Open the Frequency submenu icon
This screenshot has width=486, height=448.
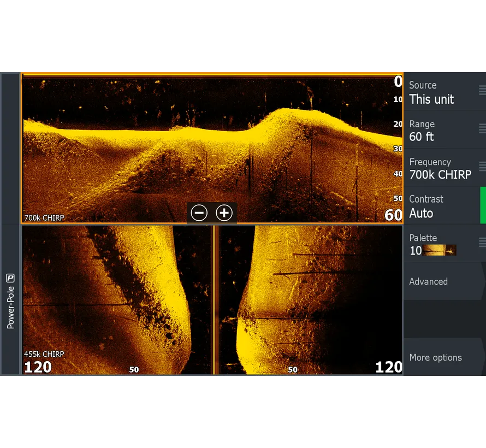coord(482,167)
